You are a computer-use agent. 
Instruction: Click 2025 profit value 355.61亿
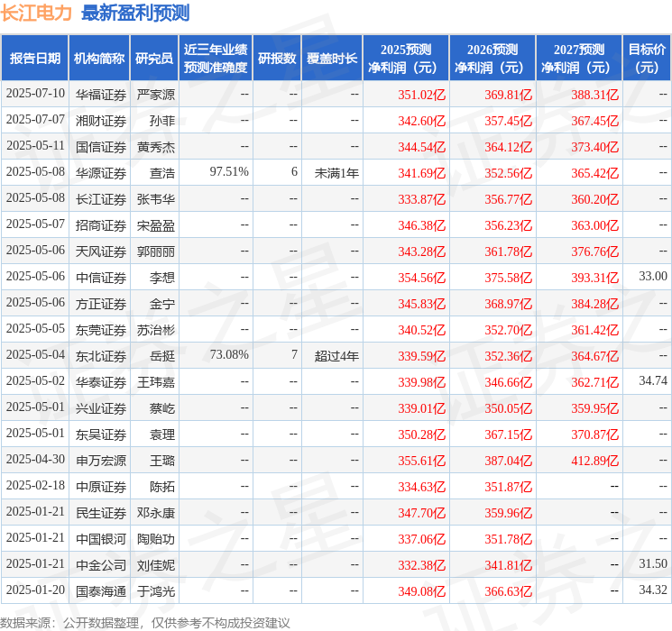click(x=422, y=461)
